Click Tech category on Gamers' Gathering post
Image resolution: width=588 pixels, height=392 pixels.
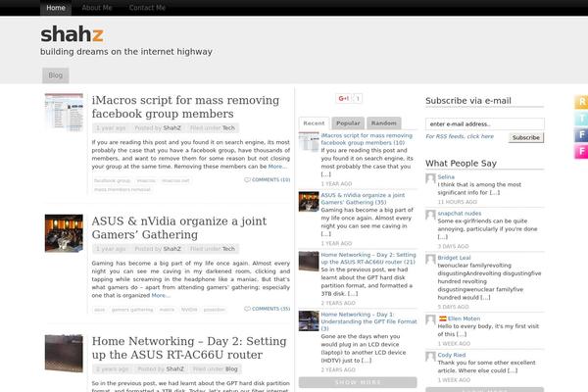[x=228, y=249]
